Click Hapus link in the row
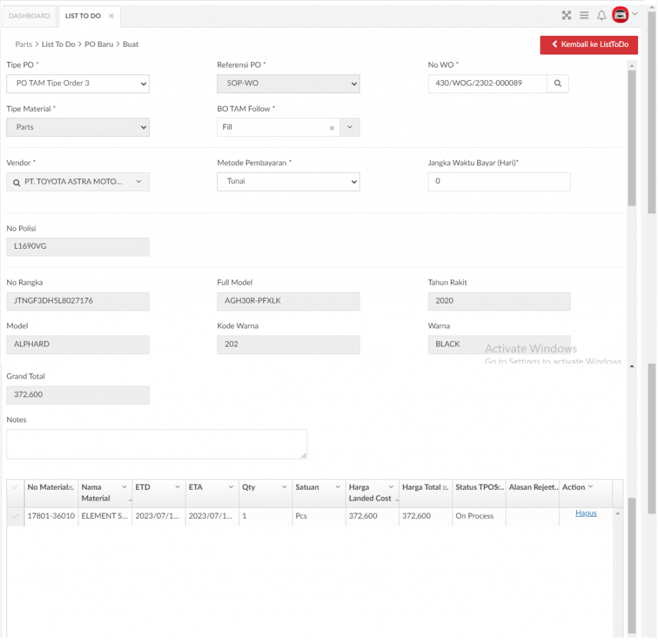Screen dimensions: 658x644 (586, 514)
